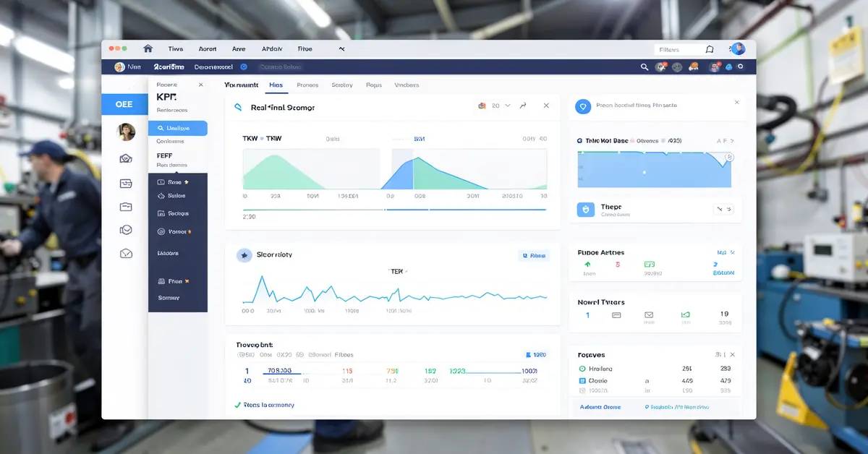868x454 pixels.
Task: Expand the chevron beside the A F labels
Action: coord(731,141)
